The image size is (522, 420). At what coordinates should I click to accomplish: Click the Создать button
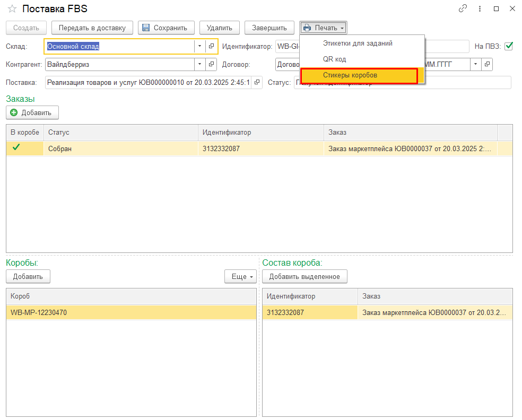pyautogui.click(x=27, y=28)
